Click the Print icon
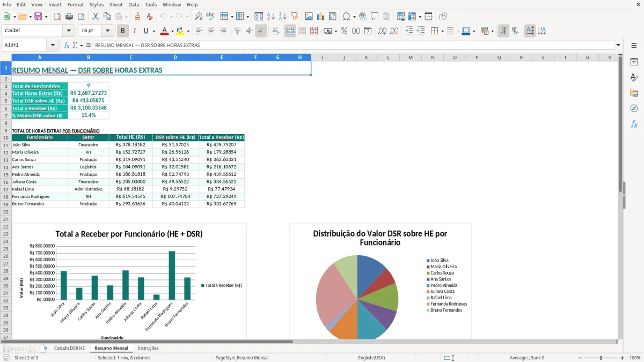The width and height of the screenshot is (644, 362). [x=69, y=17]
